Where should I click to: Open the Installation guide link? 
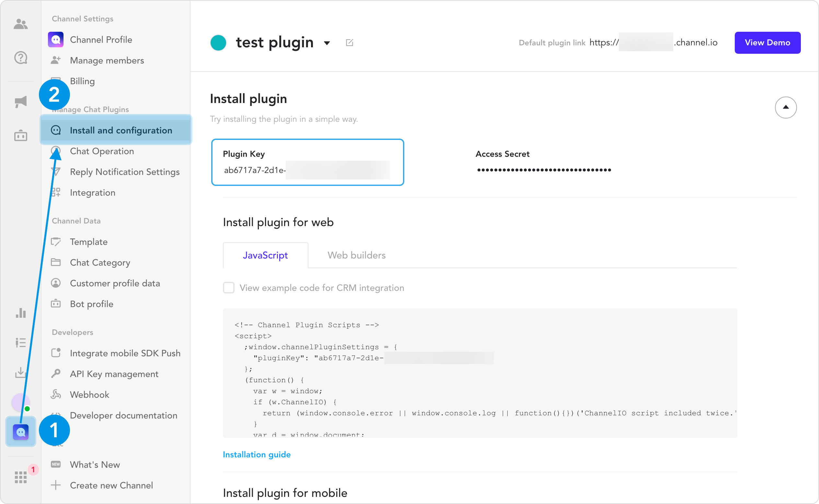[257, 455]
